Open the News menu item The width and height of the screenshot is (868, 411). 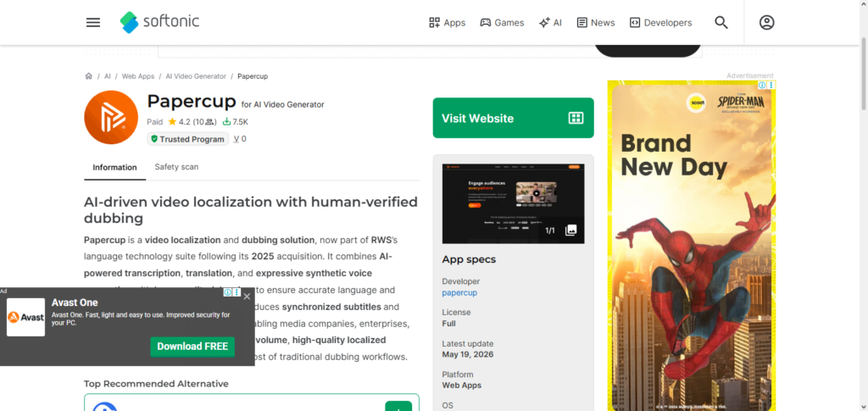coord(596,23)
